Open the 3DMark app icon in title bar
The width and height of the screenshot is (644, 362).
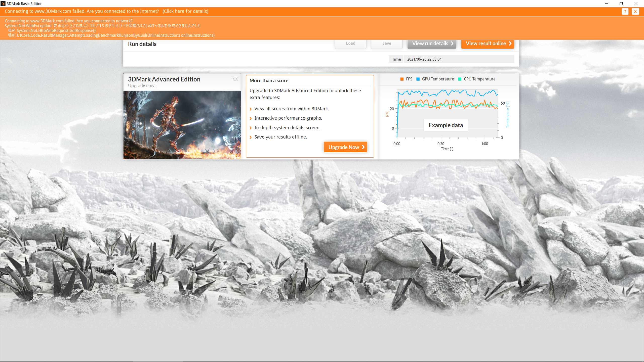click(x=3, y=4)
